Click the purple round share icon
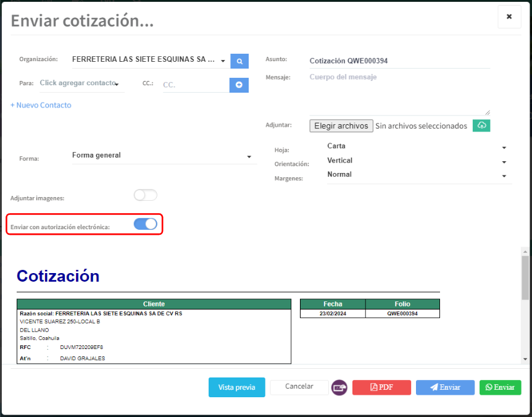This screenshot has height=417, width=532. [339, 387]
